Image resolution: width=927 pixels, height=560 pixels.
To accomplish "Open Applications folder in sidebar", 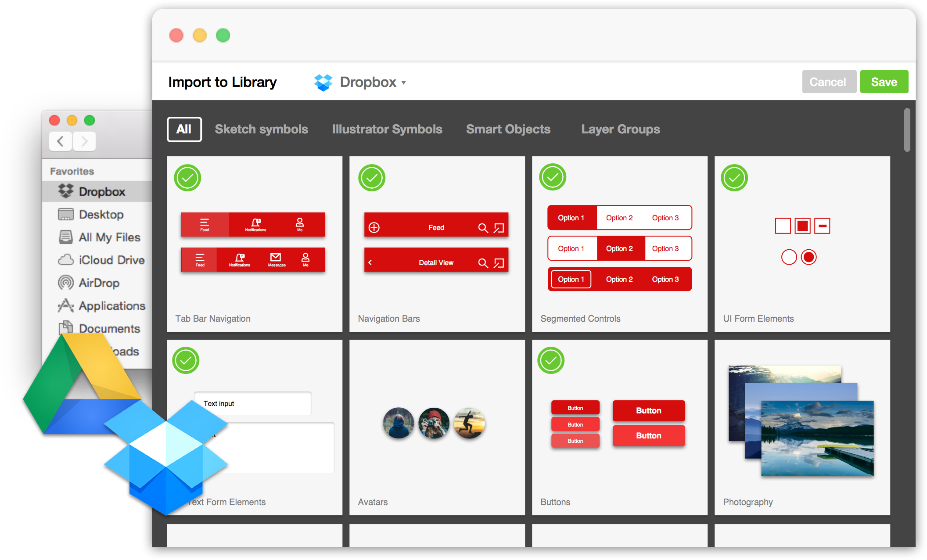I will pyautogui.click(x=111, y=305).
